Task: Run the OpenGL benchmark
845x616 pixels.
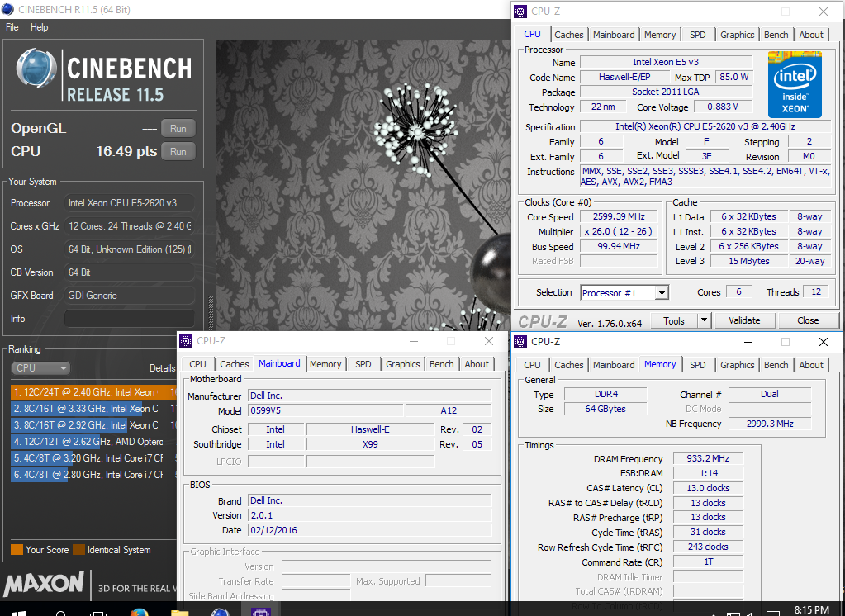Action: pyautogui.click(x=178, y=129)
